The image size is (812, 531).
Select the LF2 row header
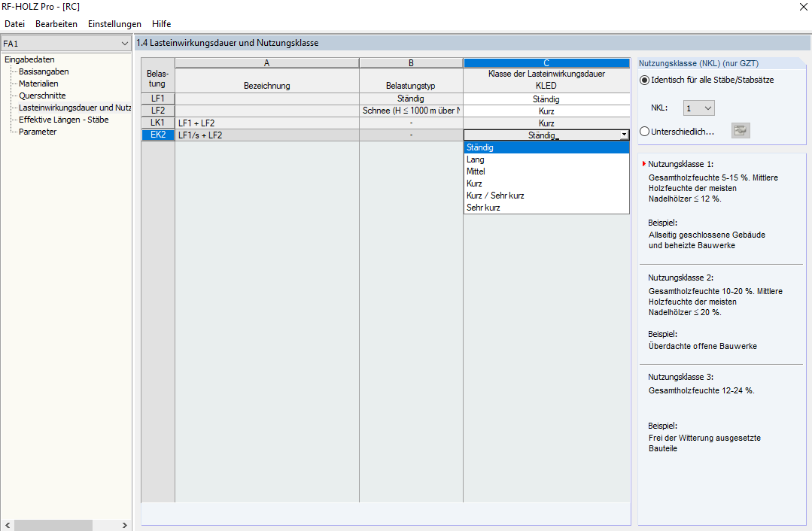coord(158,111)
